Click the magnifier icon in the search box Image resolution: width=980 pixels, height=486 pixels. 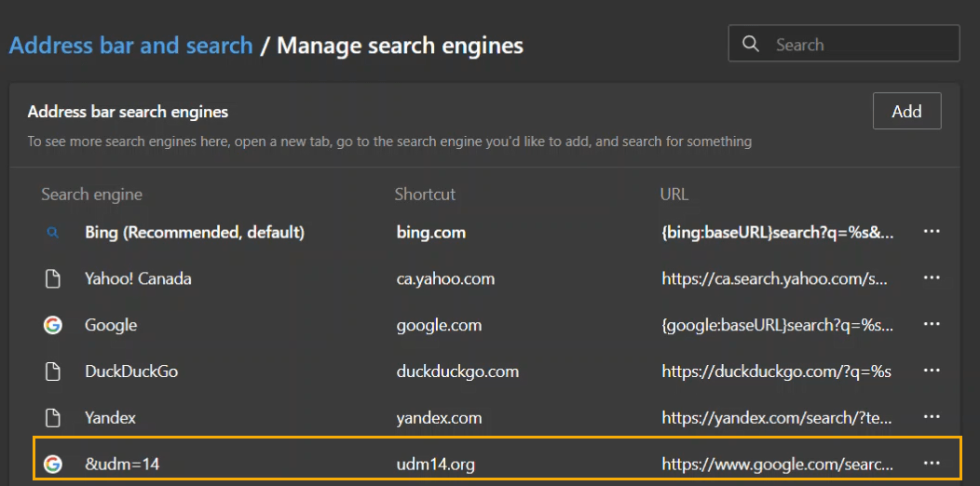(751, 45)
